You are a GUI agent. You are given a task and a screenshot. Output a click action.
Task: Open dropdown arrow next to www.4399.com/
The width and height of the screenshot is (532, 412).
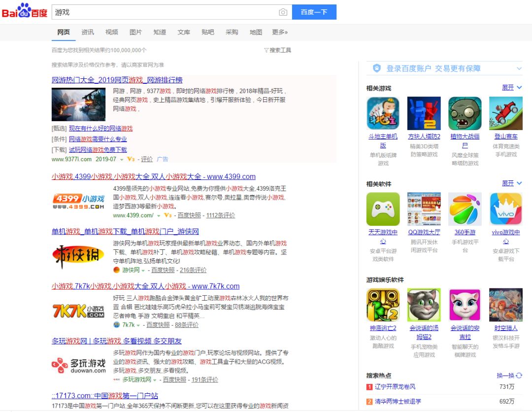click(x=159, y=216)
